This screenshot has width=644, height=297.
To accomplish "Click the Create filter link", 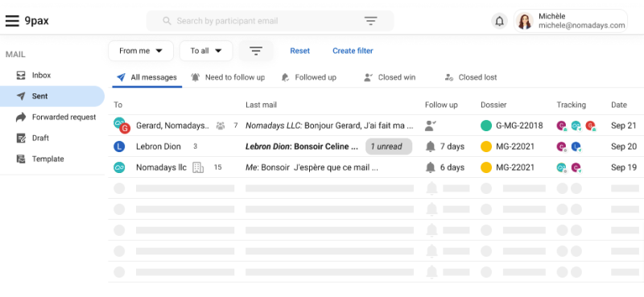I will (x=353, y=51).
